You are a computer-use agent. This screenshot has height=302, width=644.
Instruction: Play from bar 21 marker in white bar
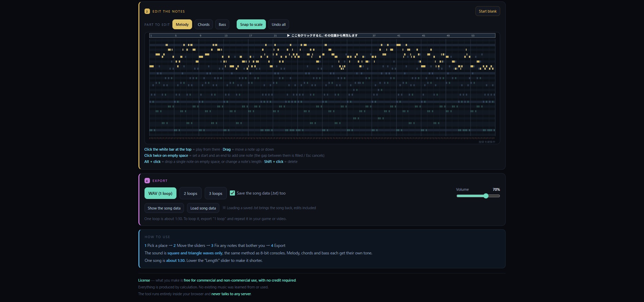coord(275,36)
